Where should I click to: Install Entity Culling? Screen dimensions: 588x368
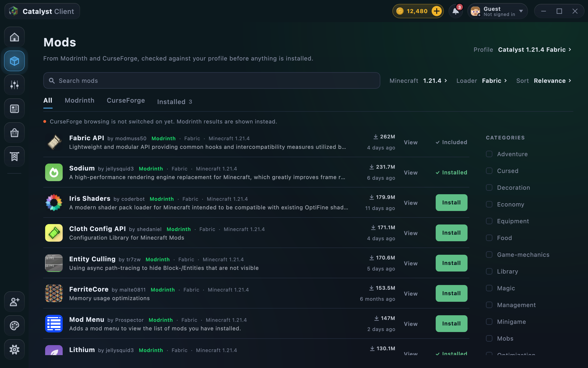pyautogui.click(x=451, y=263)
